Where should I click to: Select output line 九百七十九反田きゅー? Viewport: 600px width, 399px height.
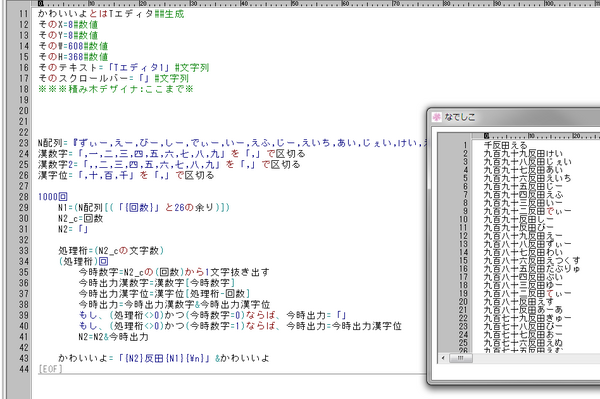[x=528, y=318]
